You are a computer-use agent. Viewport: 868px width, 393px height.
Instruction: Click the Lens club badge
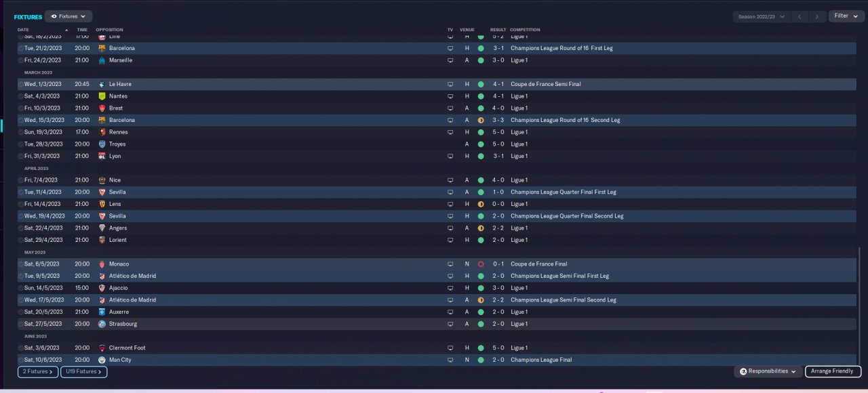102,204
